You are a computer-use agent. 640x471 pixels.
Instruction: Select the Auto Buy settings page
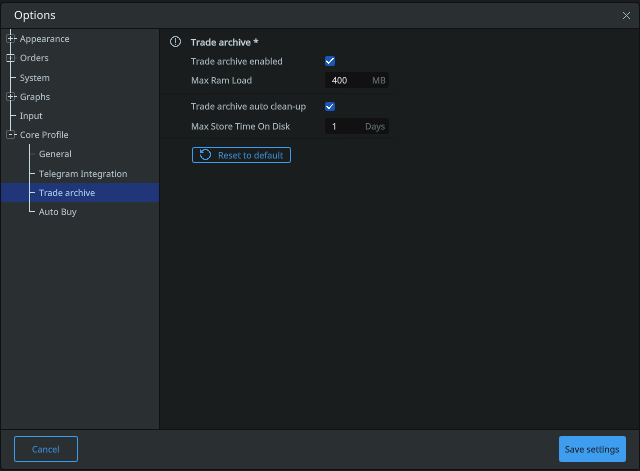click(x=58, y=212)
